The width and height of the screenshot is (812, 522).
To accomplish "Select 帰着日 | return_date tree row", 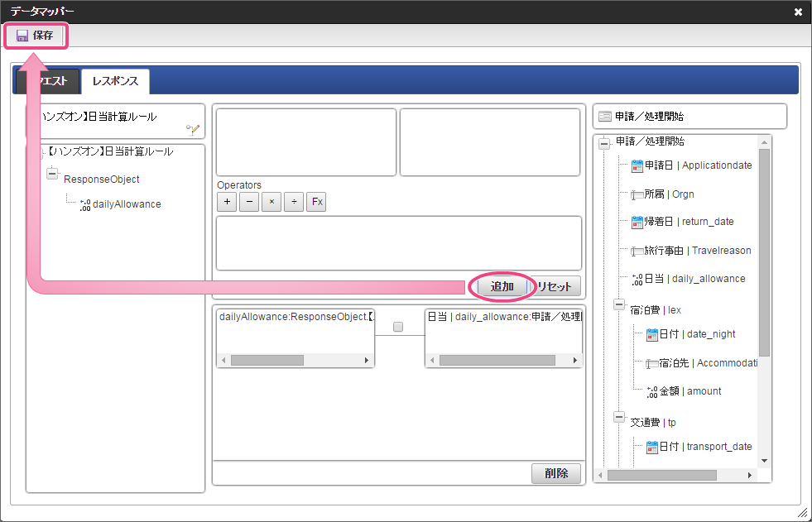I will (x=689, y=222).
